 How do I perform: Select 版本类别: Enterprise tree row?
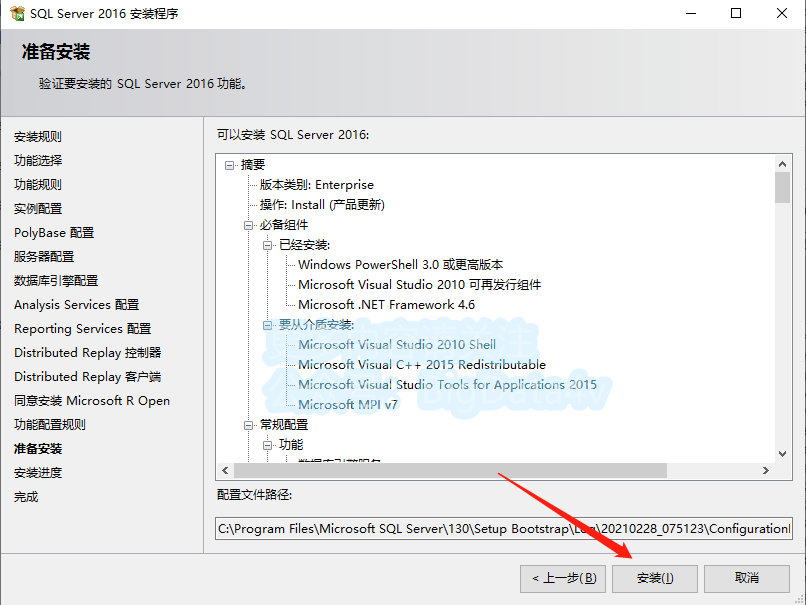click(x=317, y=185)
